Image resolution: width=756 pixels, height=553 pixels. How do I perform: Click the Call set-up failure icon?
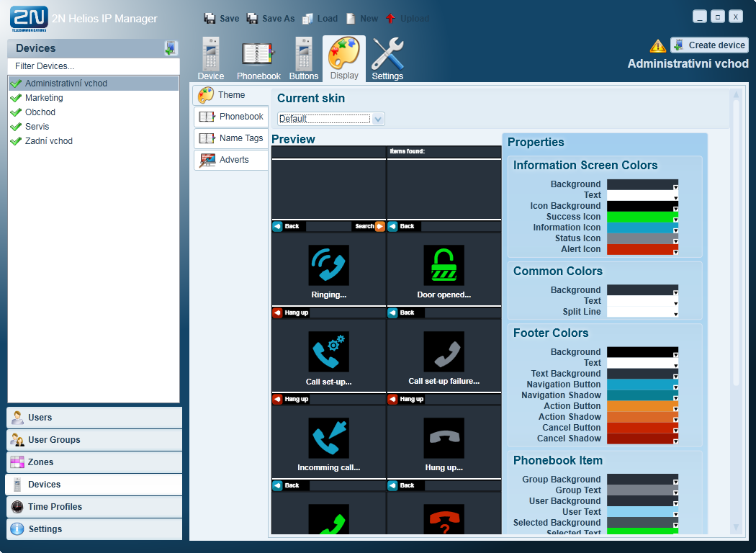click(x=444, y=351)
